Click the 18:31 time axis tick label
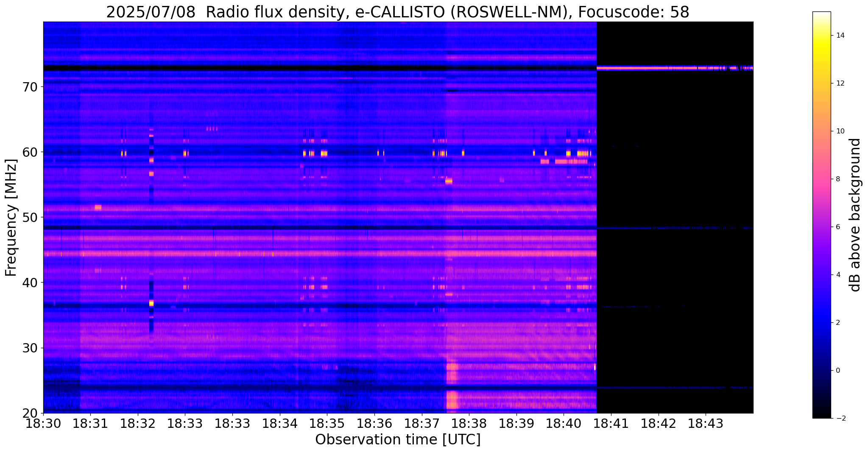868x452 pixels. [x=90, y=423]
